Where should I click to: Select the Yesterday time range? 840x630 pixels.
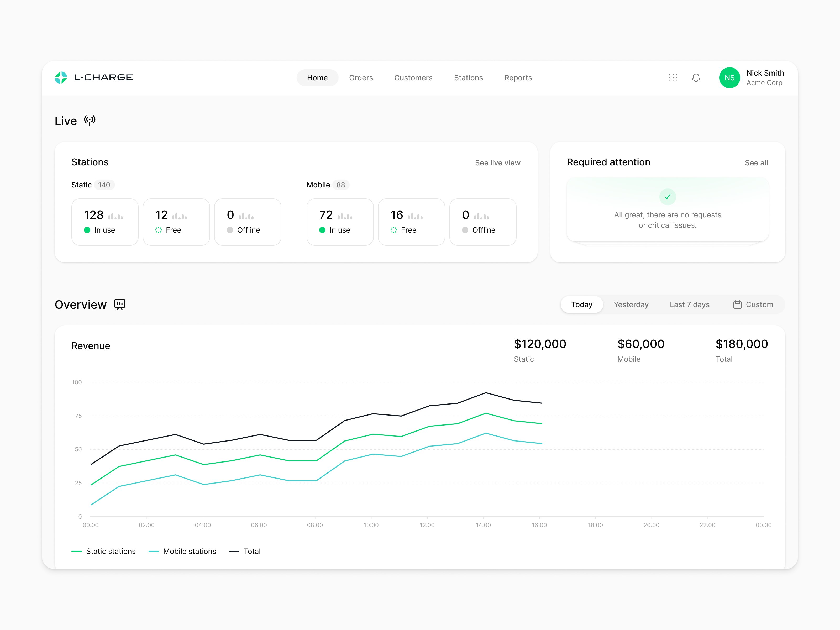click(631, 304)
